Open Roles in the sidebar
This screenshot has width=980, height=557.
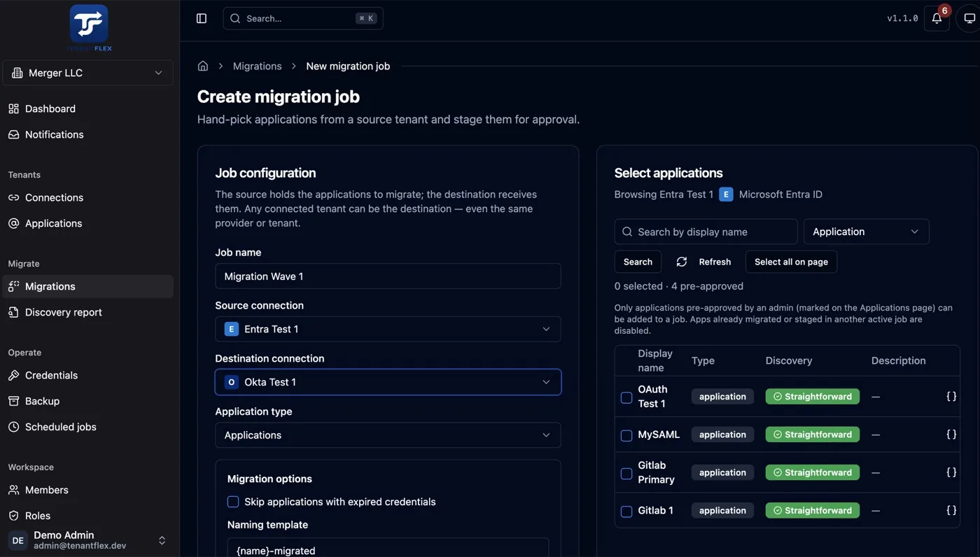[88, 516]
